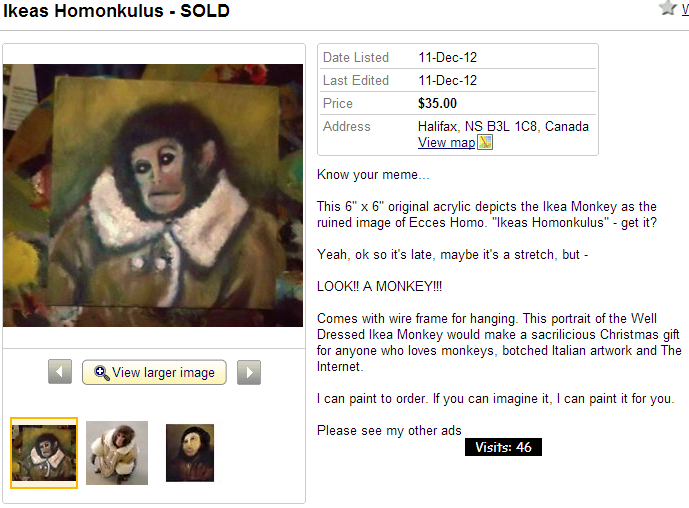Click the Visits: 46 counter badge
Viewport: 689px width, 508px height.
coord(503,447)
